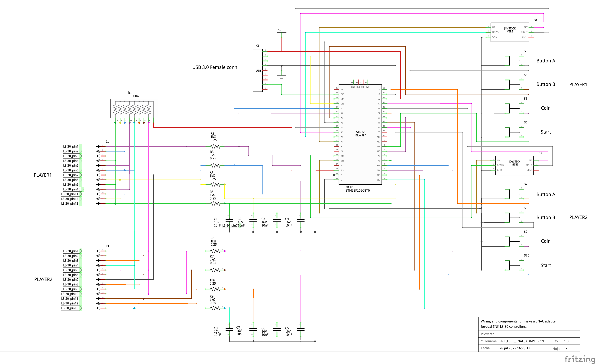Click capacitor C4 symbol
Screen dimensions: 595x364
(301, 220)
